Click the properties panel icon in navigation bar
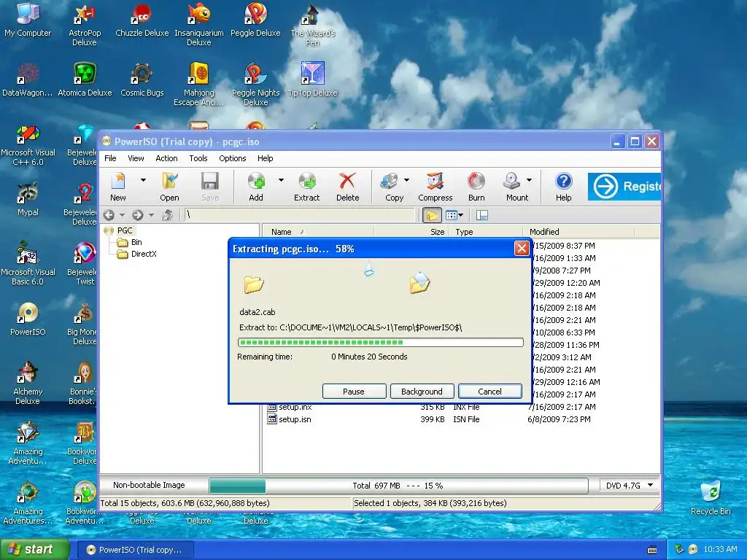The image size is (747, 560). click(481, 215)
